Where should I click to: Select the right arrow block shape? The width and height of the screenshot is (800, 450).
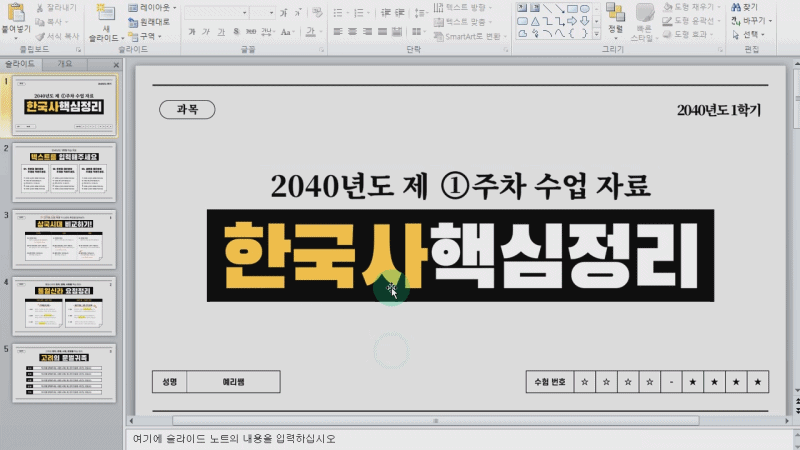(572, 21)
